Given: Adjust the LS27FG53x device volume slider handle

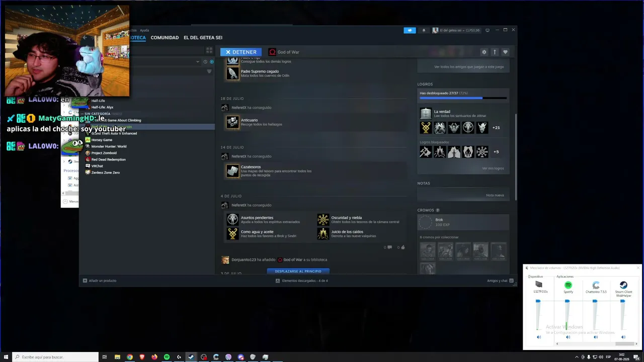Looking at the screenshot, I should (x=538, y=301).
